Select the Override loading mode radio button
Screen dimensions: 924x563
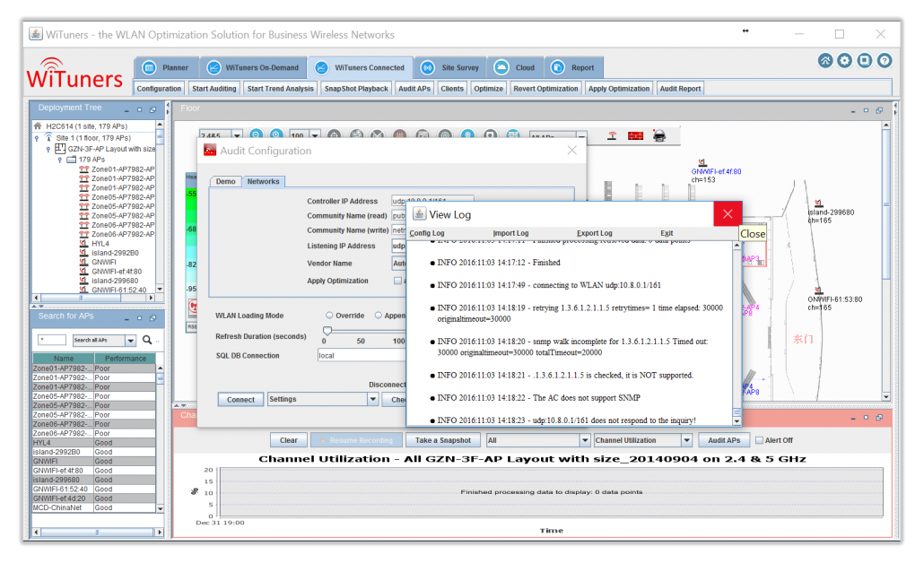pos(329,316)
